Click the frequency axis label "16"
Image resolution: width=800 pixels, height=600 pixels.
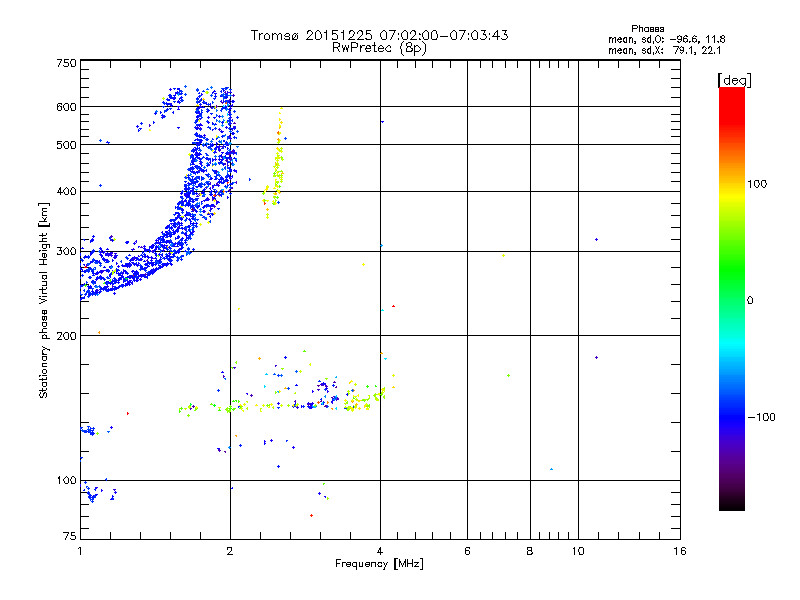click(x=680, y=551)
